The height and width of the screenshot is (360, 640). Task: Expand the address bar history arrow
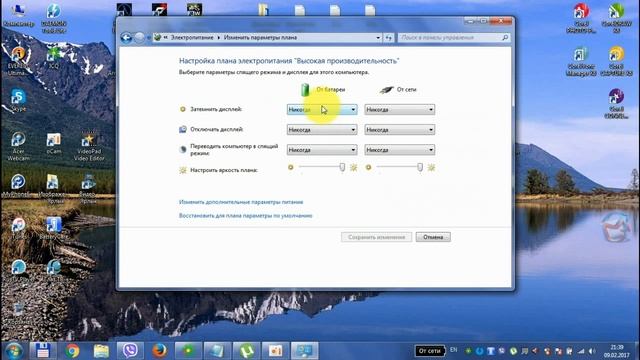pos(378,38)
